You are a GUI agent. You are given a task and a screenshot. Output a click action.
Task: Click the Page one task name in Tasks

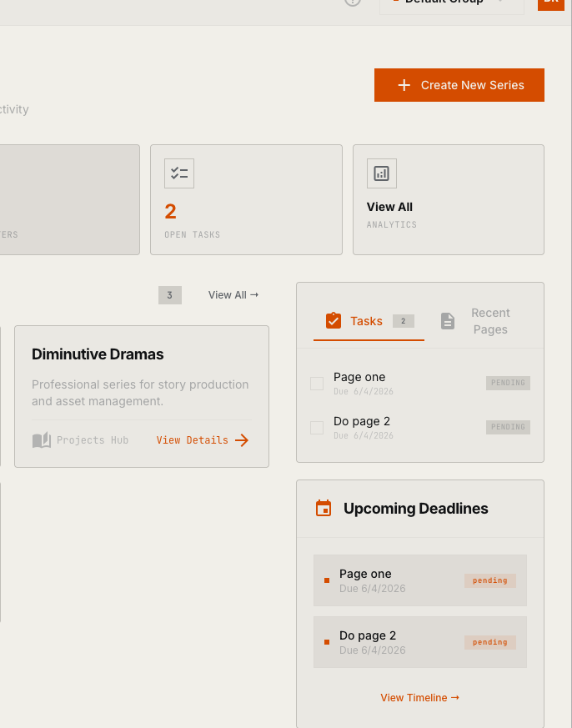pos(359,377)
